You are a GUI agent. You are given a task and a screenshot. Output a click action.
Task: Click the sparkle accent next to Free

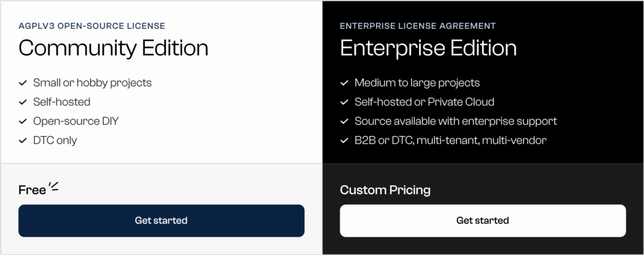[53, 186]
